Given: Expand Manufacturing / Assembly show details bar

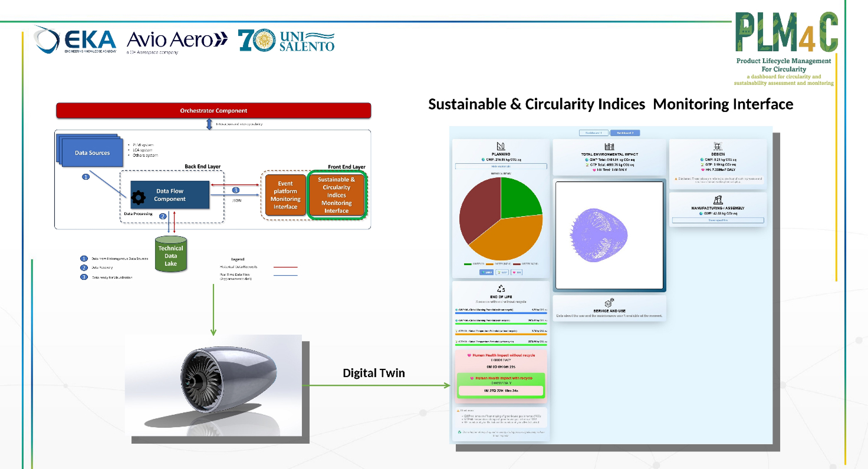Looking at the screenshot, I should 718,220.
